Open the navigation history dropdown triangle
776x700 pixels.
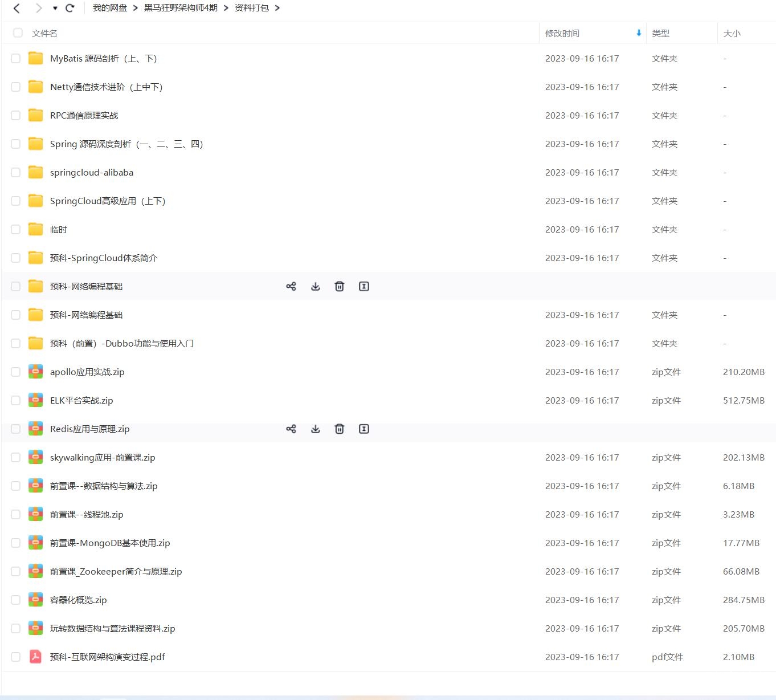coord(55,8)
